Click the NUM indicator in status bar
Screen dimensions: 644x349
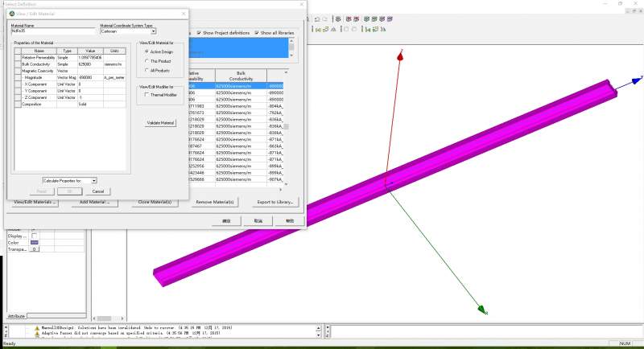(x=625, y=343)
